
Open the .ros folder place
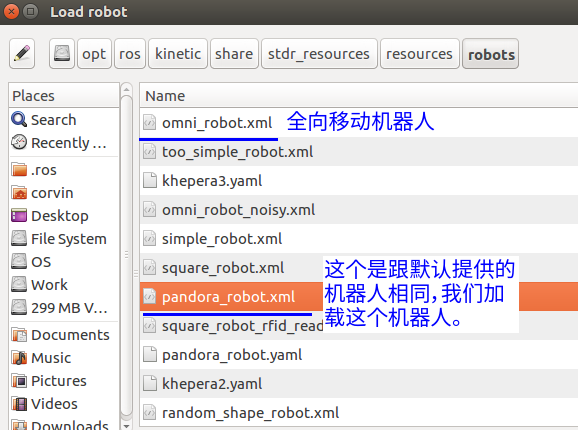64,170
